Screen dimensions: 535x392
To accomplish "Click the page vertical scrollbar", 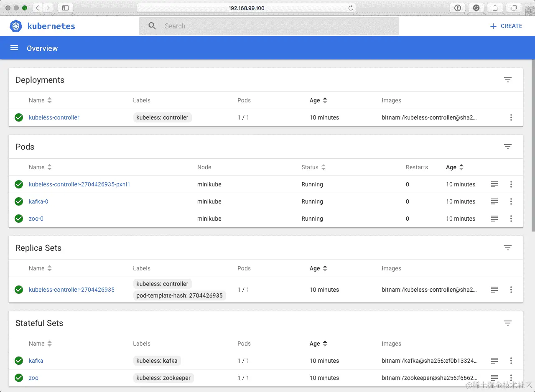I will coord(533,145).
